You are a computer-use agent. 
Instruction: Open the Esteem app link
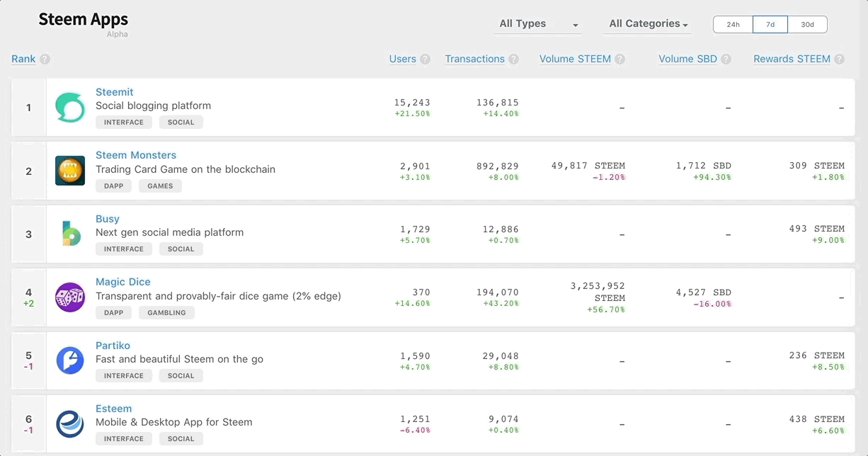(114, 409)
